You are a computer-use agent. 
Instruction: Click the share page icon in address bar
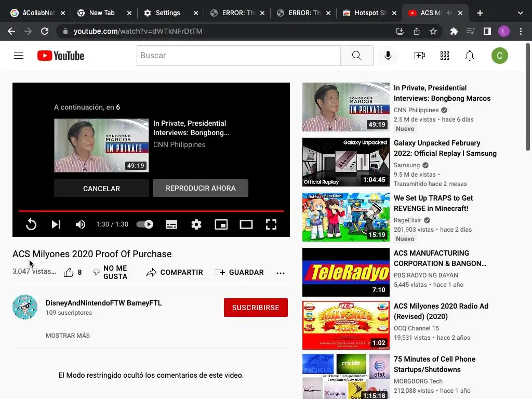pyautogui.click(x=417, y=31)
